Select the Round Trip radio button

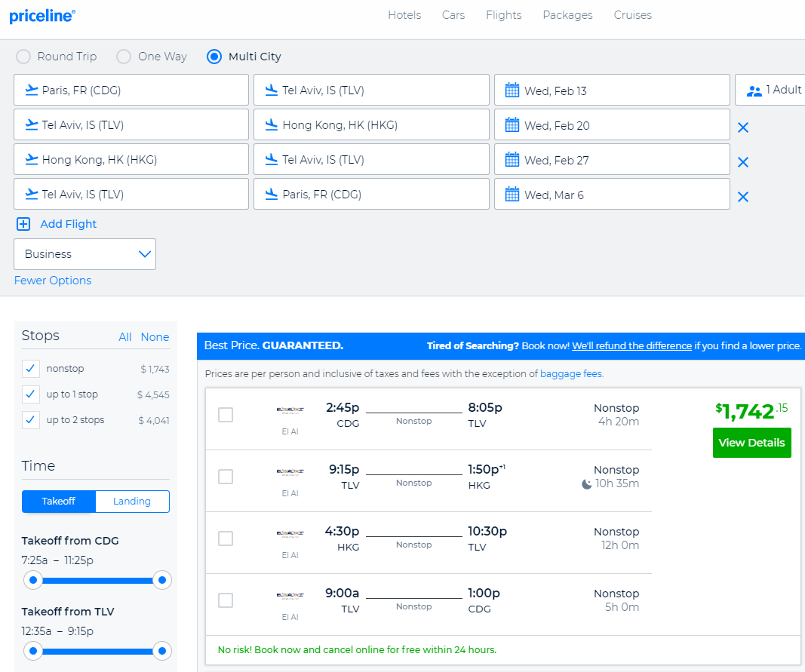[23, 57]
